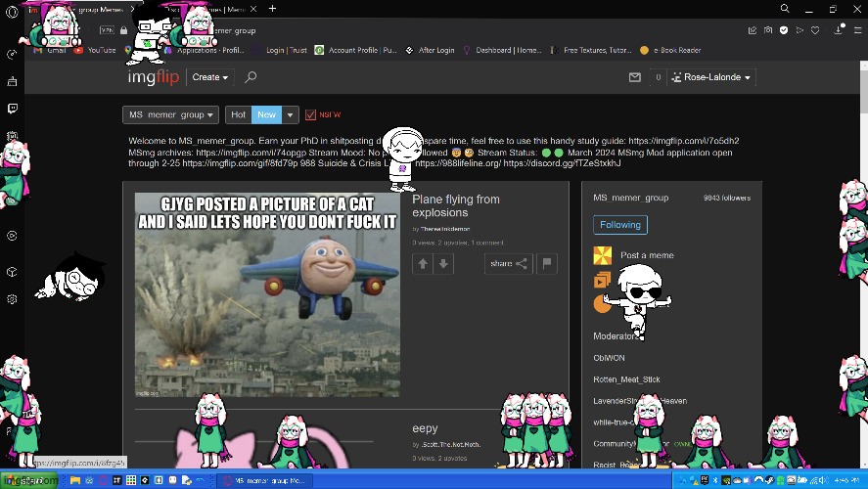The width and height of the screenshot is (868, 489).
Task: Click the MS memer group taskbar window button
Action: click(264, 480)
